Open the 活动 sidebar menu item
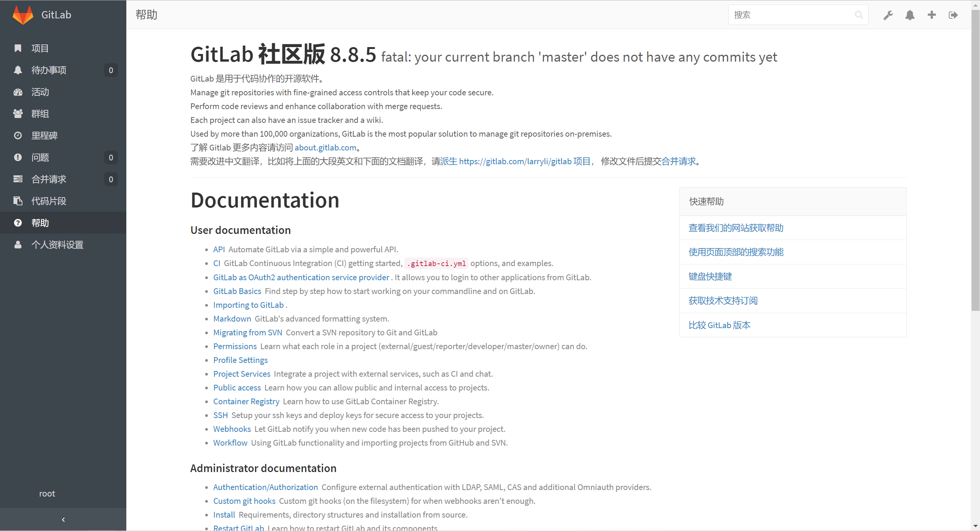The image size is (980, 531). 63,92
